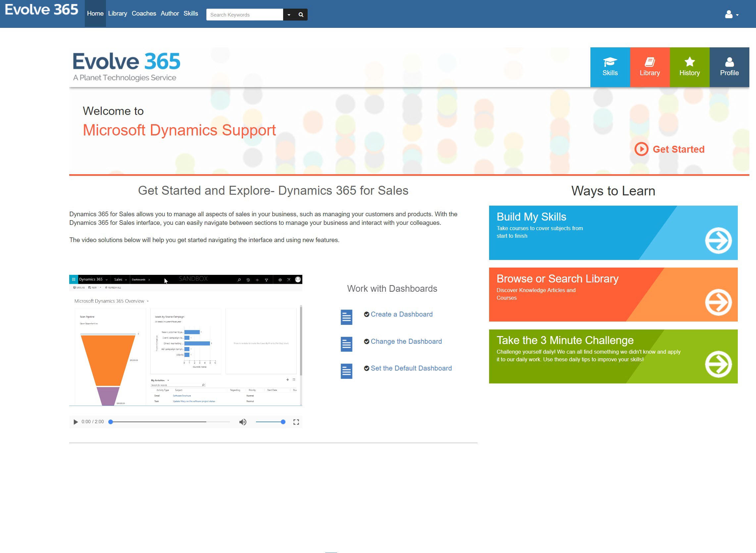Image resolution: width=756 pixels, height=553 pixels.
Task: Open Coaches in the top navigation
Action: [144, 13]
